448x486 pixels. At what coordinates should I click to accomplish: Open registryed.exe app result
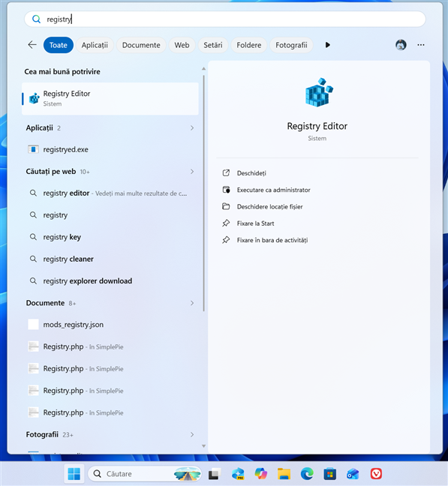click(110, 149)
